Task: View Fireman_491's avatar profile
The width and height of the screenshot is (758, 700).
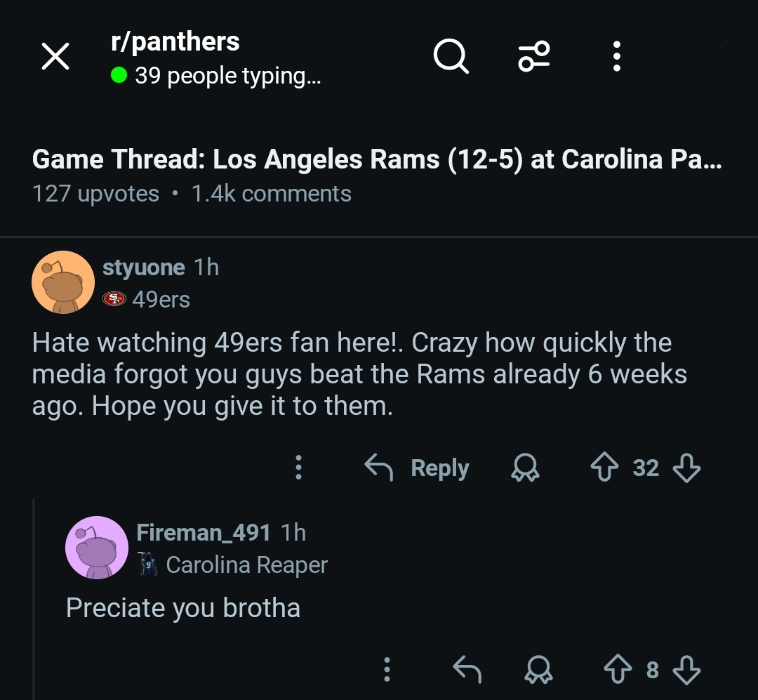Action: click(x=96, y=548)
